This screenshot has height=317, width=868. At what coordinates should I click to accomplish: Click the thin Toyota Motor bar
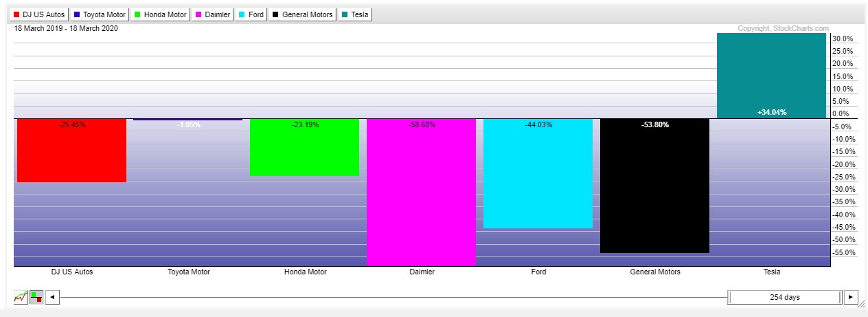point(188,120)
